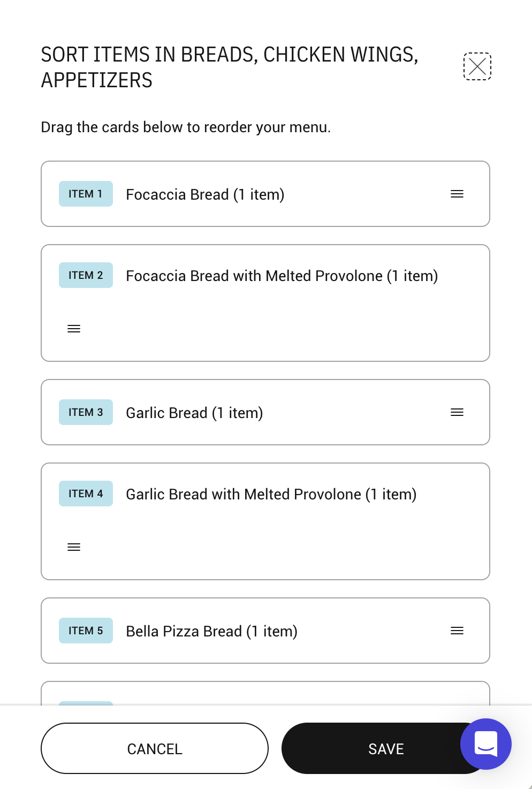The width and height of the screenshot is (532, 789).
Task: Select the Garlic Bread (1 item) label
Action: pyautogui.click(x=194, y=413)
